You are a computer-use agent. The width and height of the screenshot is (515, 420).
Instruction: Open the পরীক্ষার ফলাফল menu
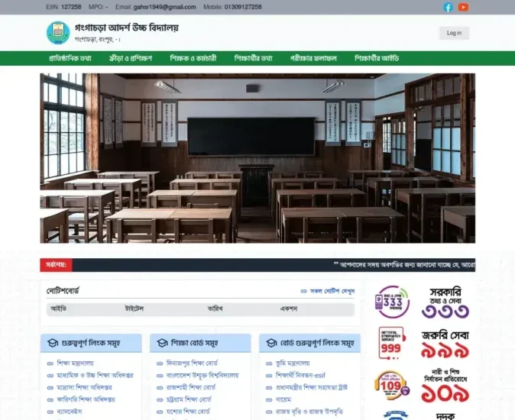click(313, 58)
